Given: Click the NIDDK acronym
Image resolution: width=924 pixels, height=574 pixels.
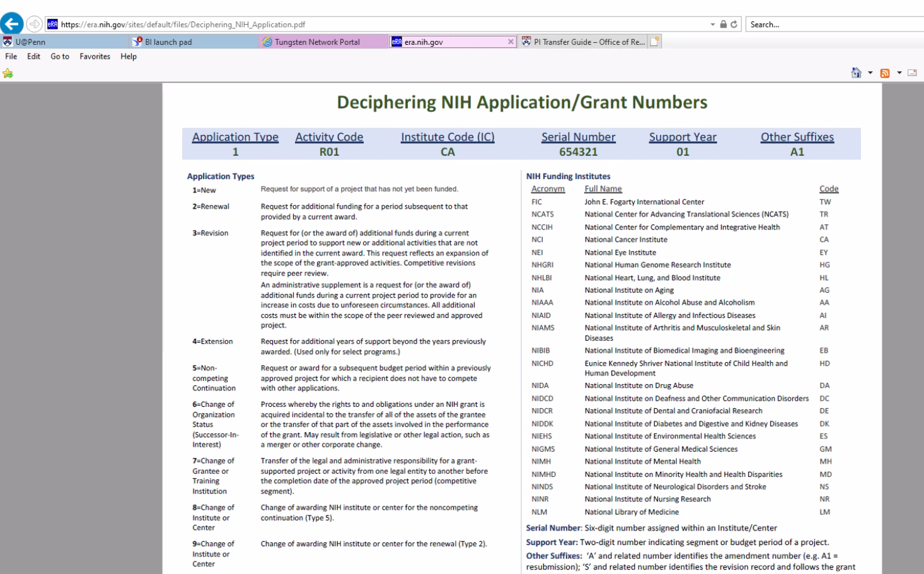Looking at the screenshot, I should click(542, 424).
